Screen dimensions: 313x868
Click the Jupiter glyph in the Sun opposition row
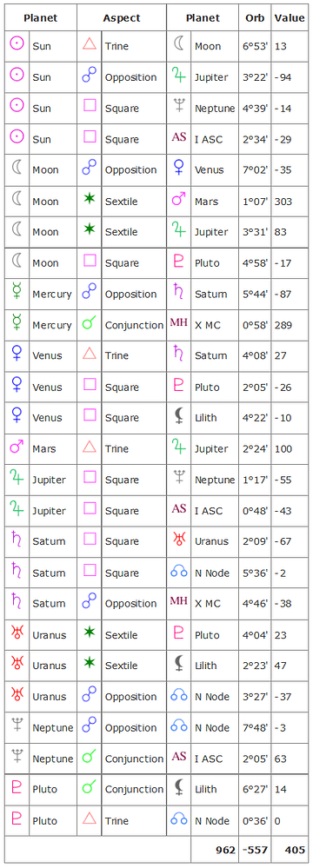coord(179,77)
